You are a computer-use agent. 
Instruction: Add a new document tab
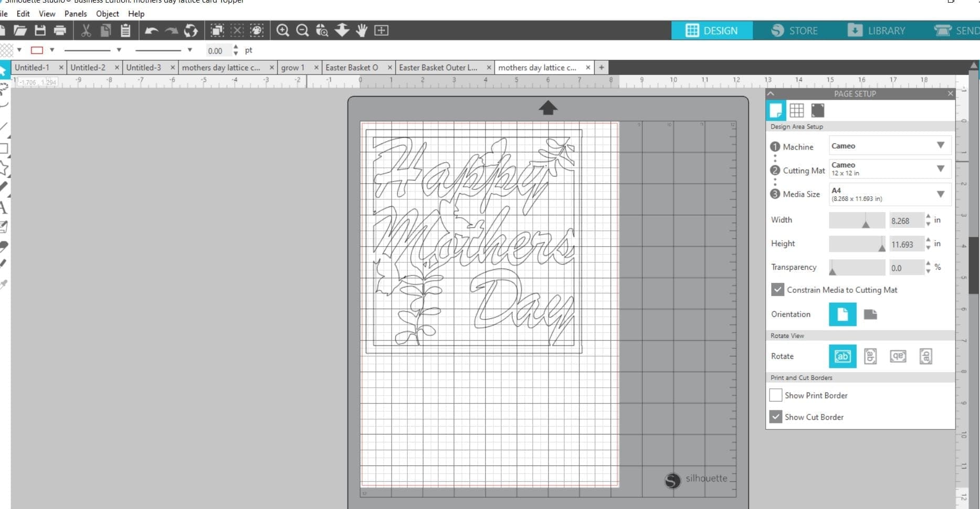(602, 67)
